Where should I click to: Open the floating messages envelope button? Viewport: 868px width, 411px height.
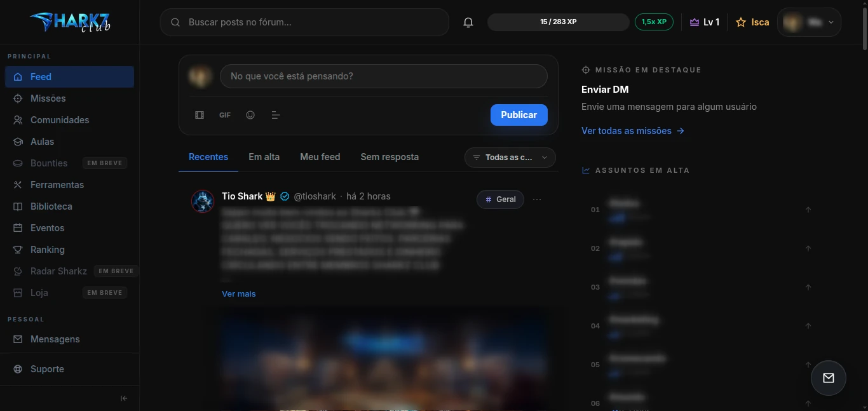point(829,378)
